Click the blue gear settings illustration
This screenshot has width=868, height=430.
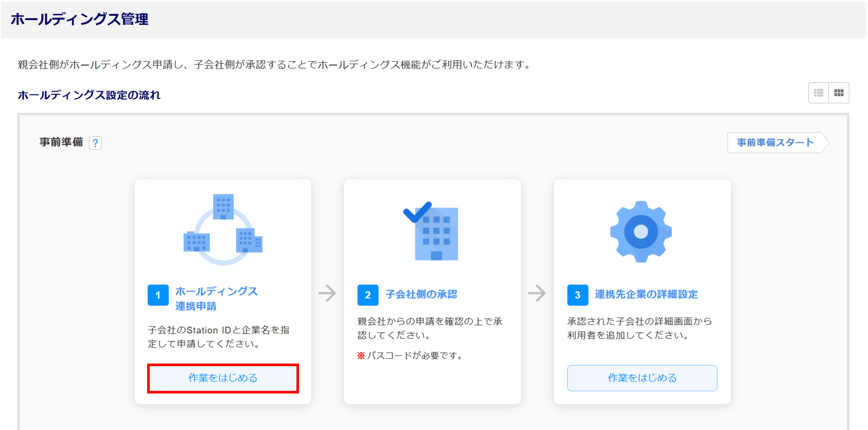click(641, 232)
